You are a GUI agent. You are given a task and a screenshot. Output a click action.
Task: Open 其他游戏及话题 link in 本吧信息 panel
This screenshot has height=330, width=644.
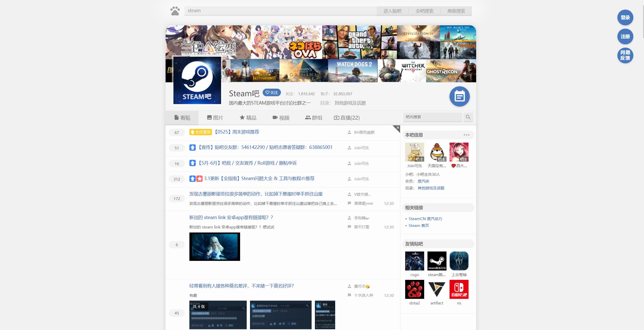tap(431, 188)
